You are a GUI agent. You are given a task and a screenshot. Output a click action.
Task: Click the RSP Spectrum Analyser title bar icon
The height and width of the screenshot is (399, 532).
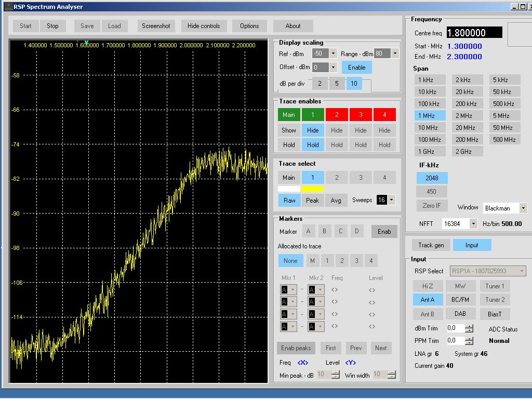pos(8,6)
